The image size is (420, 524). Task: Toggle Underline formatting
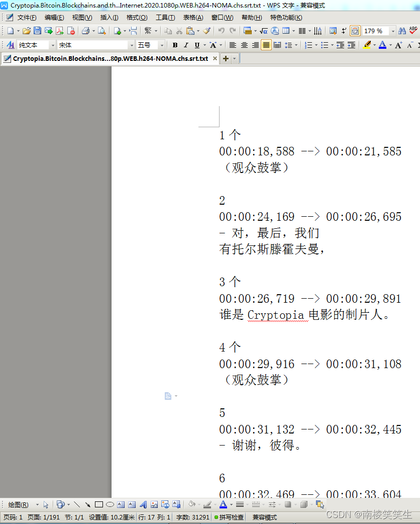(197, 45)
